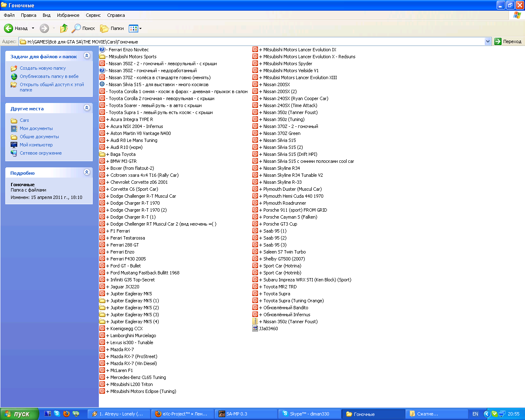This screenshot has height=420, width=525.
Task: Select Koenigsegg CCX archive icon
Action: (102, 329)
